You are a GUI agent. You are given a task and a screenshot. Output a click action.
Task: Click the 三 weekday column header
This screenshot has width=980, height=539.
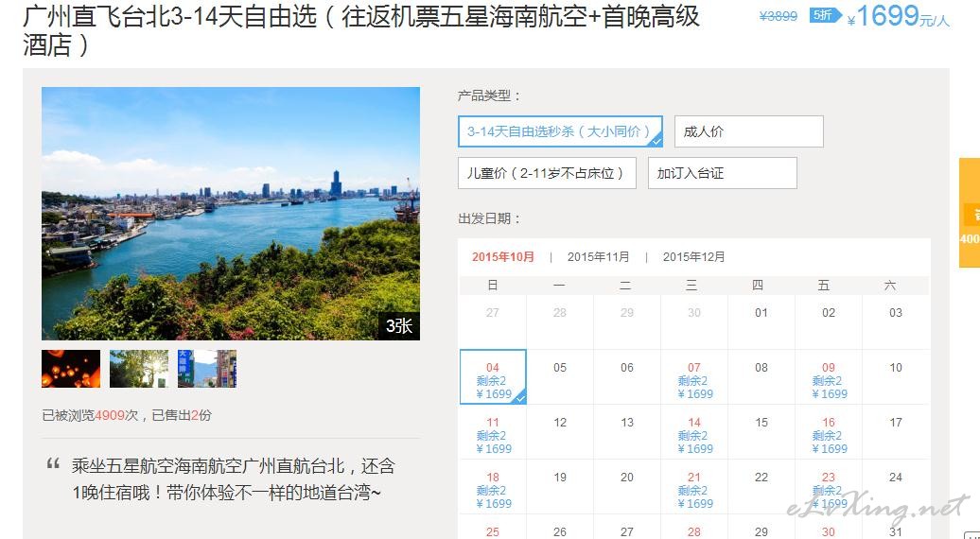point(691,286)
